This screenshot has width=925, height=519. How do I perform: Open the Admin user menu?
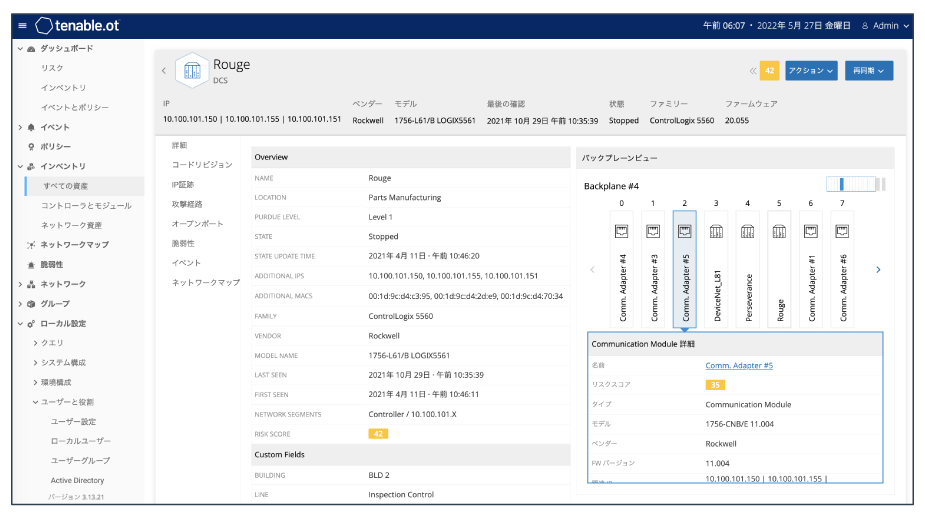pyautogui.click(x=885, y=25)
